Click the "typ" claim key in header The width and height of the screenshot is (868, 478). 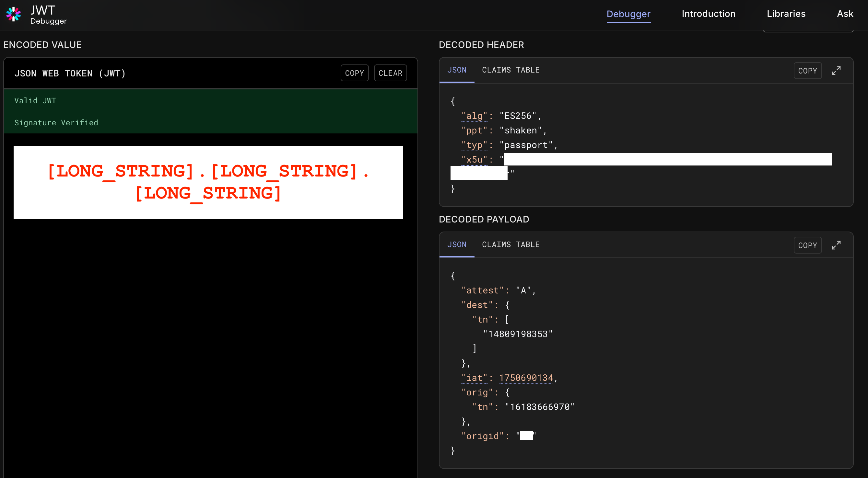(474, 145)
